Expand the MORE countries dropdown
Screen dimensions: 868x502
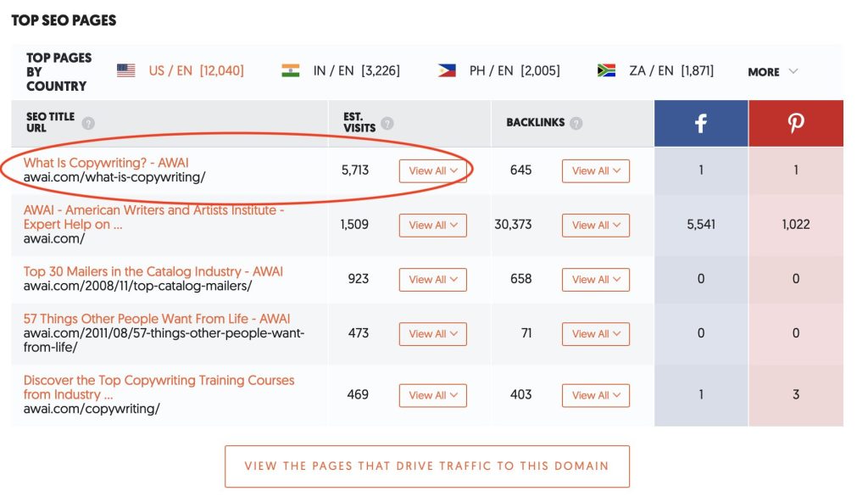pyautogui.click(x=771, y=72)
